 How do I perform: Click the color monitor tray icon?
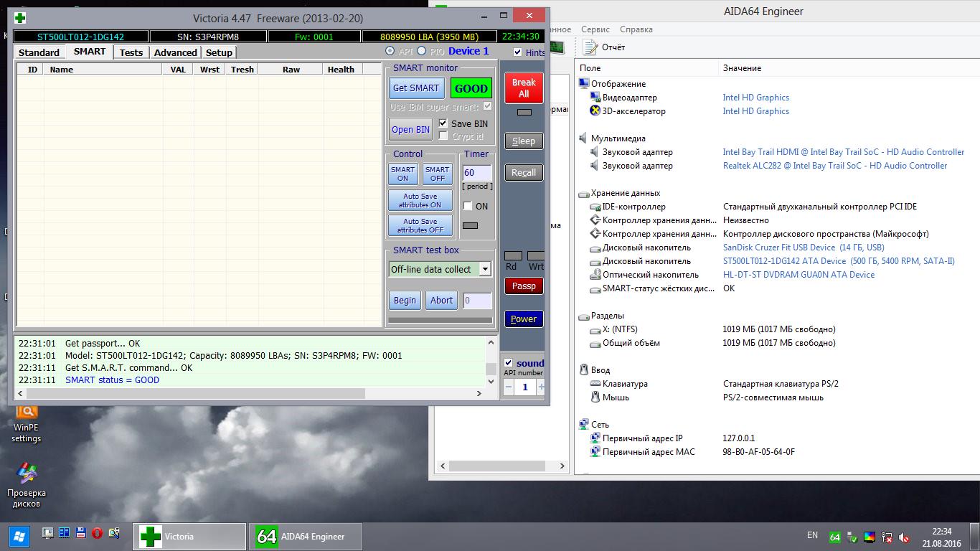(870, 537)
